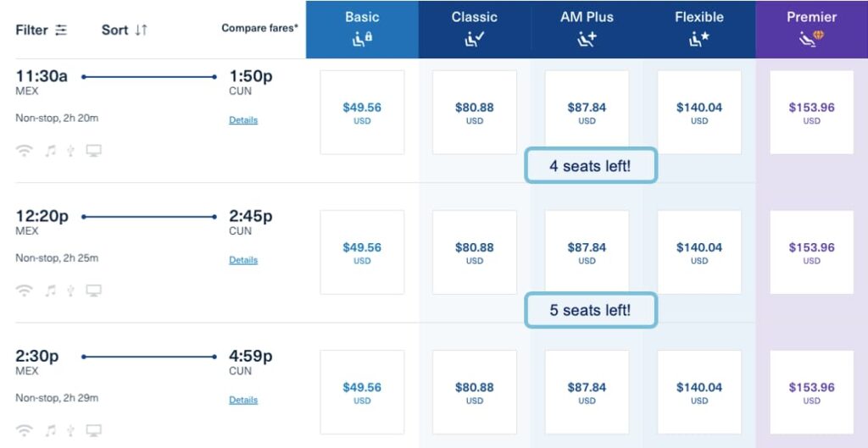Open the Premier fare column tab
Viewport: 868px width, 448px height.
pos(811,30)
